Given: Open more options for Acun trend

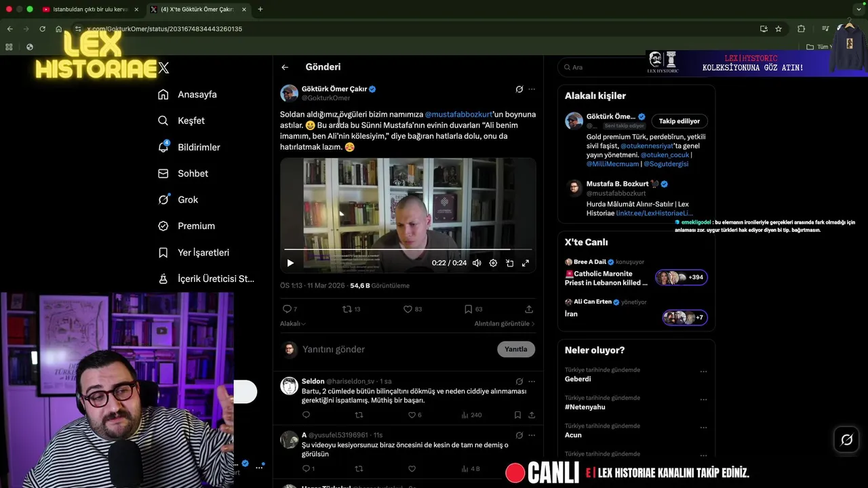Looking at the screenshot, I should point(703,428).
